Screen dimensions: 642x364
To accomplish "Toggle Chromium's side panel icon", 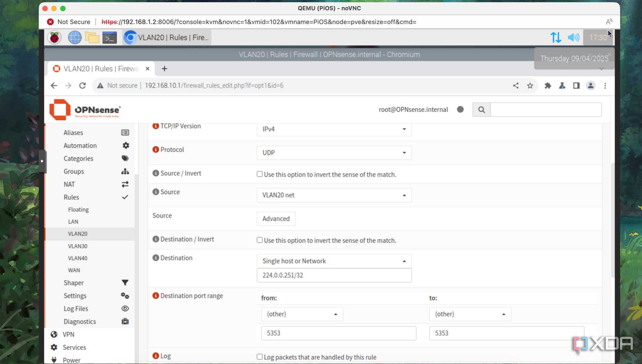I will pos(576,86).
